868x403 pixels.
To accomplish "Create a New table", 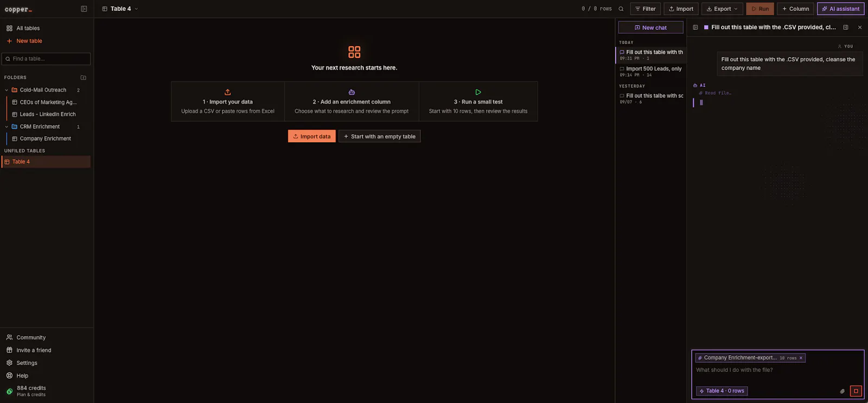I will tap(29, 41).
